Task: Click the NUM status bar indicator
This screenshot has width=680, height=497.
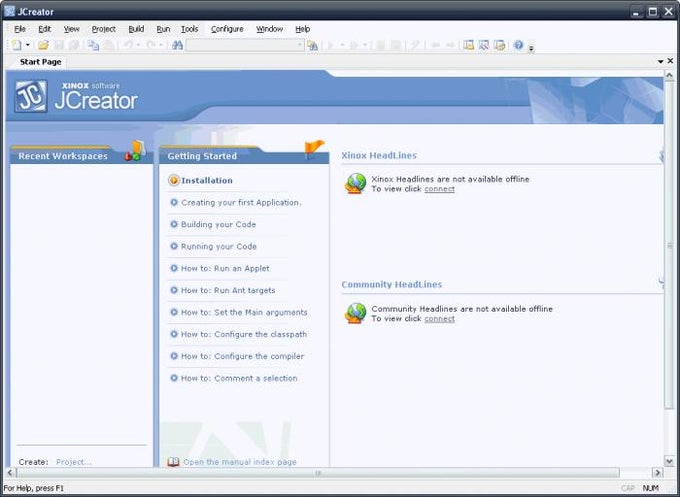Action: [x=651, y=488]
